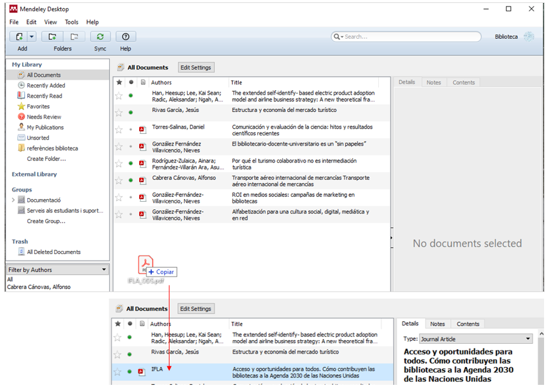Open PDF icon of El bibliotecario-docente-universitario document
This screenshot has width=550, height=392.
click(x=143, y=147)
